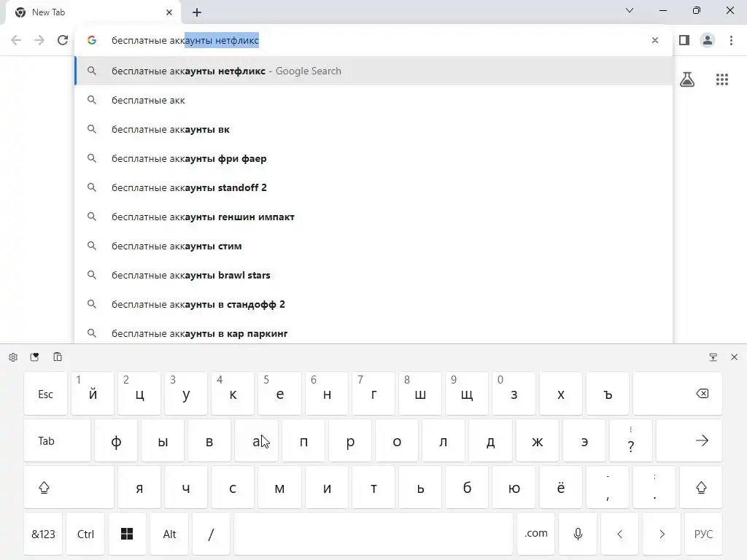Select the New Tab tab

pyautogui.click(x=93, y=12)
